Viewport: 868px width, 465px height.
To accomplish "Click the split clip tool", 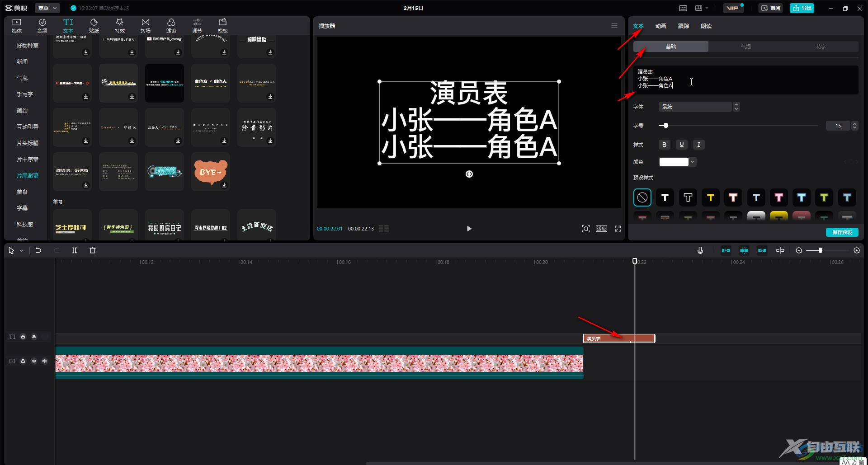I will point(75,250).
